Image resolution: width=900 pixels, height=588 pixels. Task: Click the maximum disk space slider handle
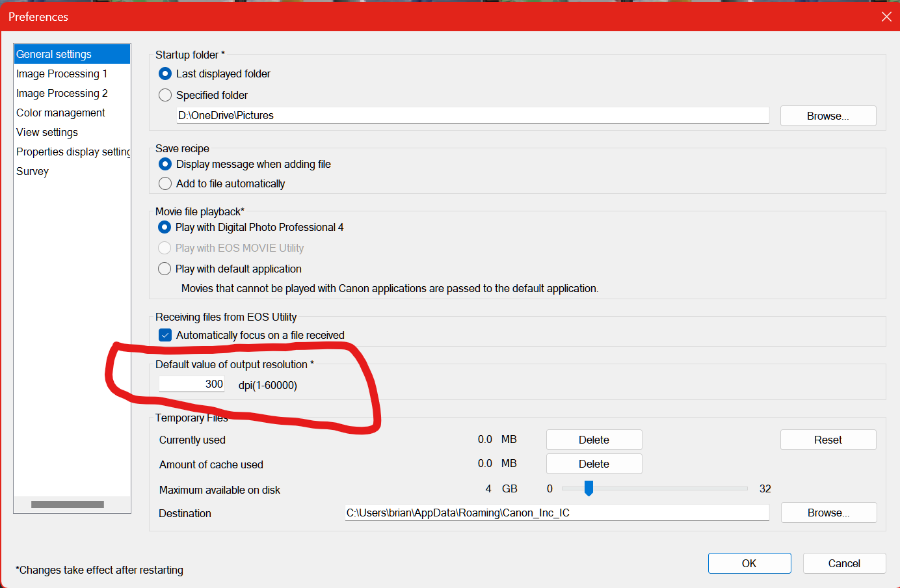589,488
